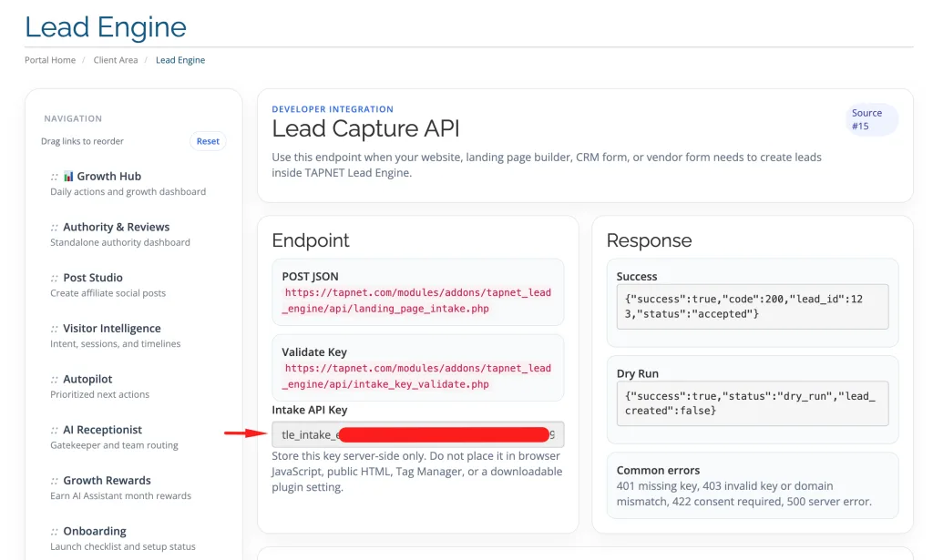
Task: Click the Success response JSON box
Action: [752, 307]
